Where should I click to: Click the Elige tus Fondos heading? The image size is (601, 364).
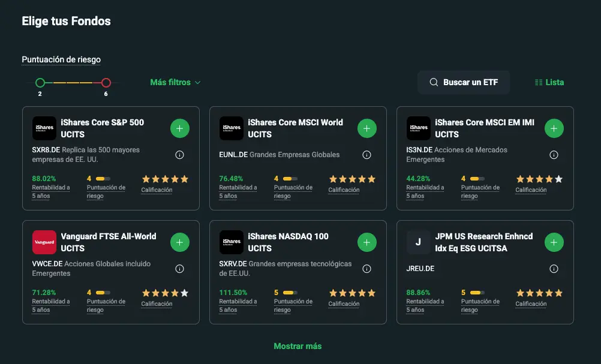click(67, 21)
